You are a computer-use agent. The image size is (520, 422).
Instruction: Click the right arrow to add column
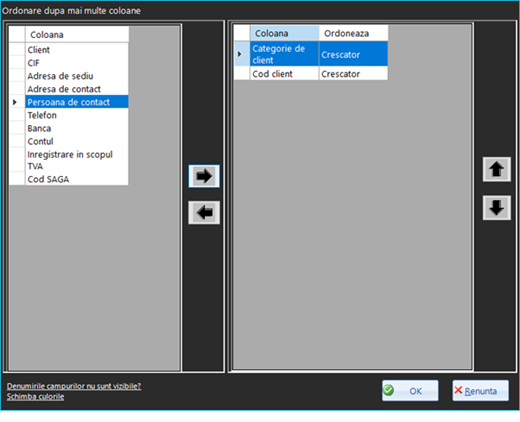204,176
